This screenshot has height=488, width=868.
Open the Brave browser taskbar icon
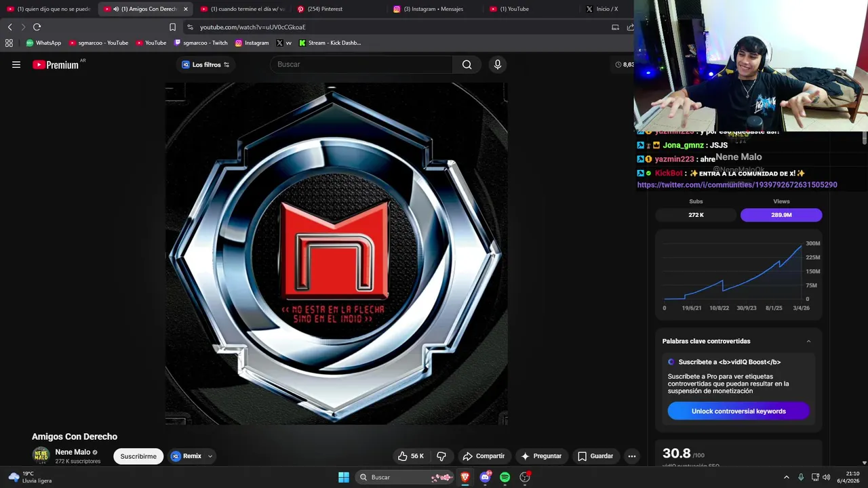tap(465, 477)
